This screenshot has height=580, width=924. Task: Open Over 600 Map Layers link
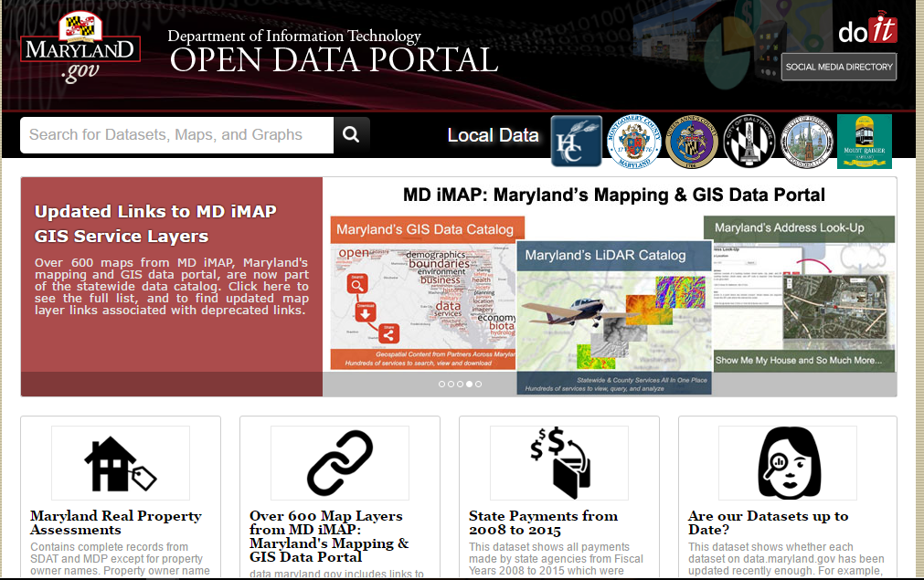point(329,536)
